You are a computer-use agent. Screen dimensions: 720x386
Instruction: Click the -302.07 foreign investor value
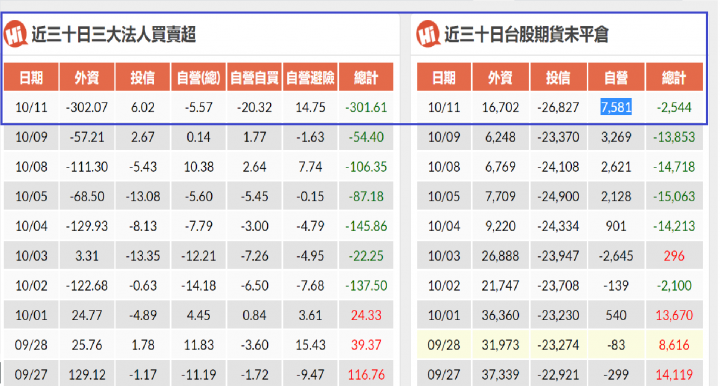[x=87, y=107]
